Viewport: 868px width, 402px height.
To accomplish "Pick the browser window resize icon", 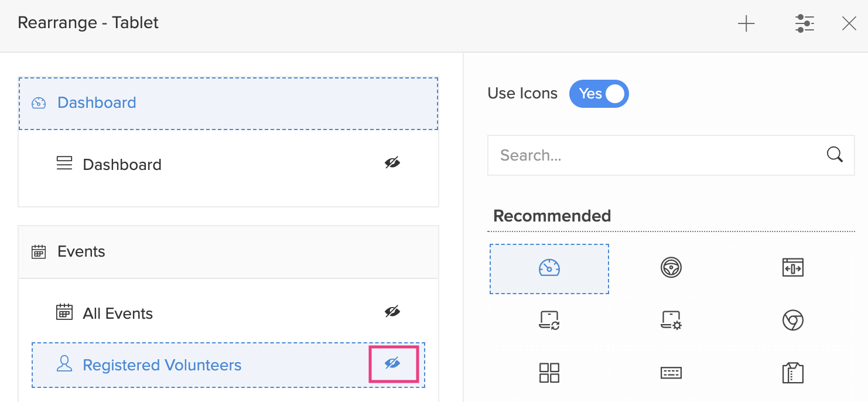I will tap(792, 268).
